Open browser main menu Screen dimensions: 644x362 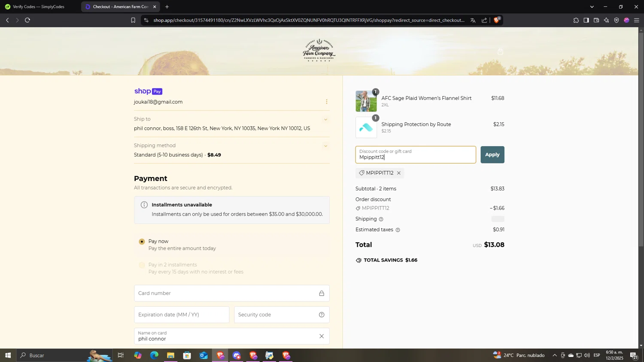point(637,20)
